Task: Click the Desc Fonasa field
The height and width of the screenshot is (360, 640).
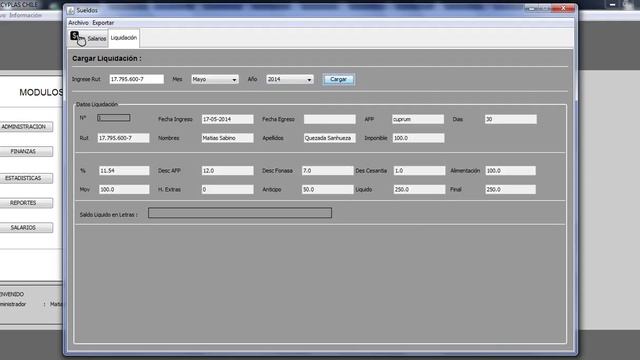Action: click(327, 171)
